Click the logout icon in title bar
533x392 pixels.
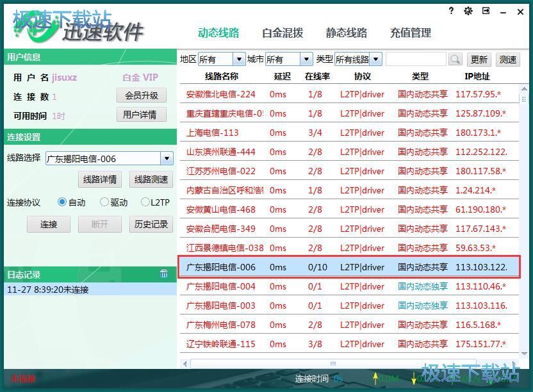click(x=486, y=11)
